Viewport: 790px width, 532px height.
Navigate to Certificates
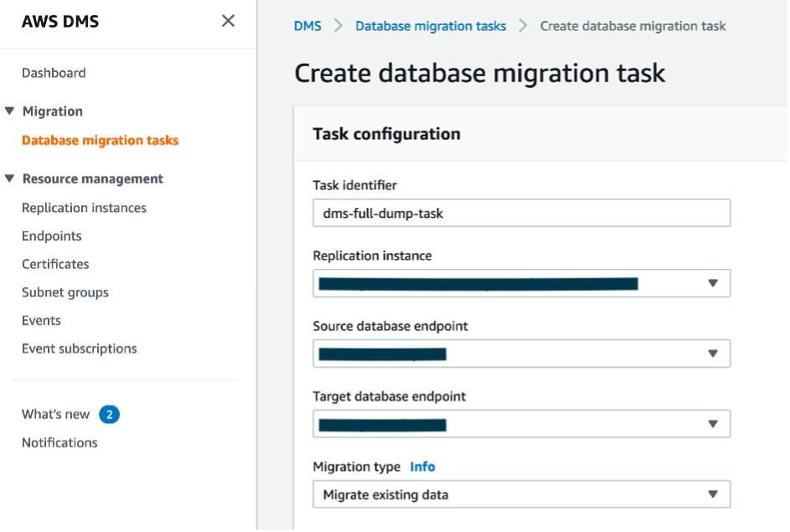[55, 264]
